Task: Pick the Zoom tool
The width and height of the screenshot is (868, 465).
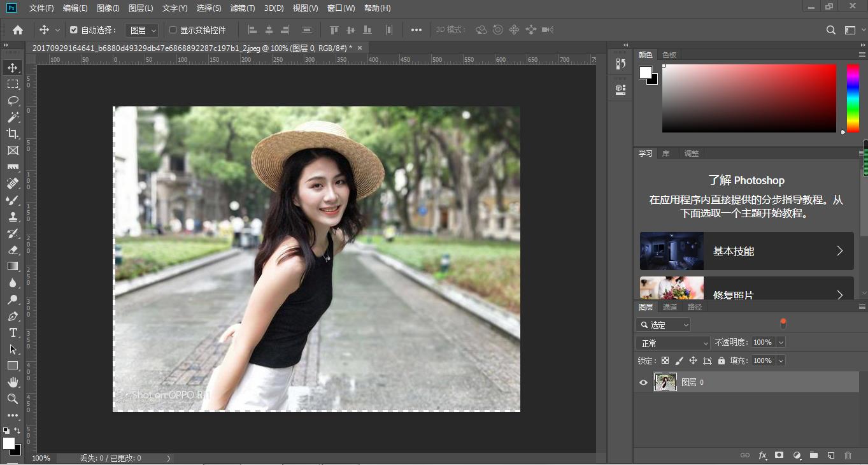Action: click(13, 399)
